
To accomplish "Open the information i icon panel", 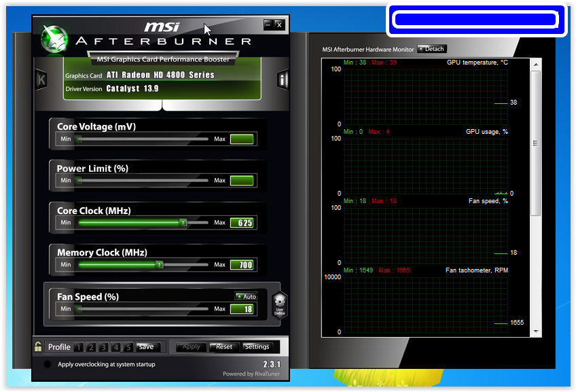I will click(282, 79).
